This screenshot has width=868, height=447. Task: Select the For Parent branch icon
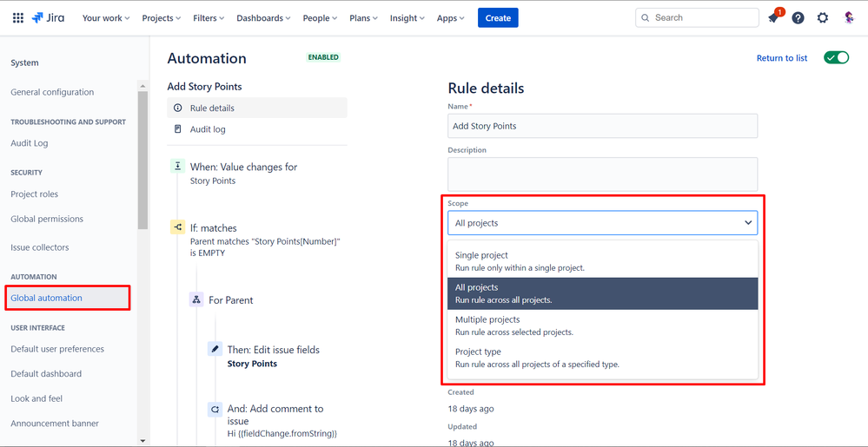click(196, 299)
